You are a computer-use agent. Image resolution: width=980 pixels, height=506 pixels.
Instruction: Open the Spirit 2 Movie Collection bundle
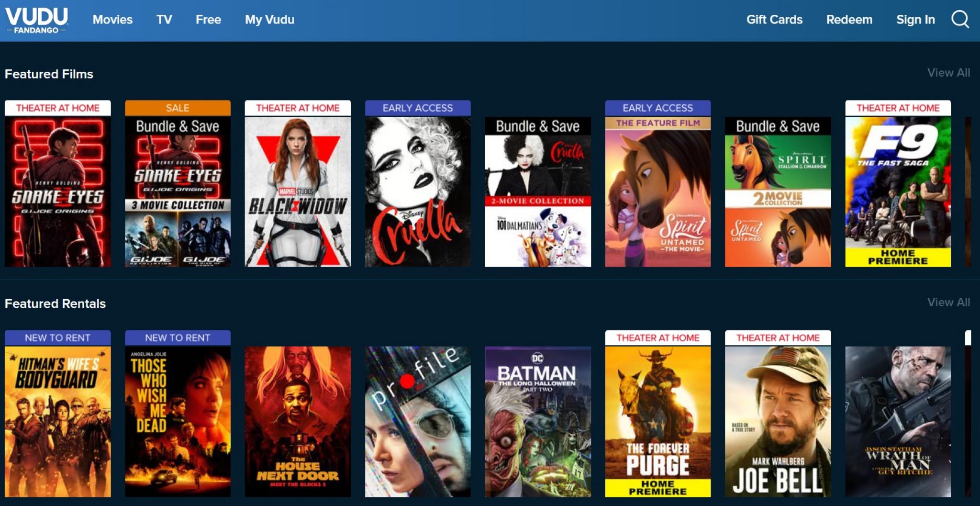coord(778,191)
